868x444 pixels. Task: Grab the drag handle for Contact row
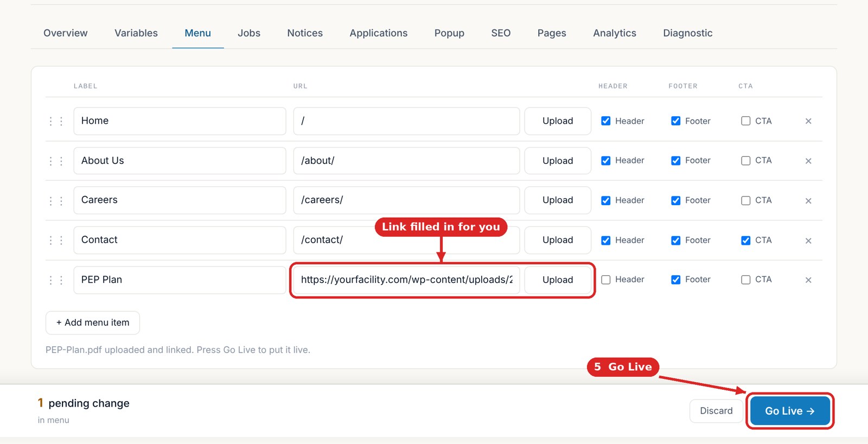click(56, 240)
